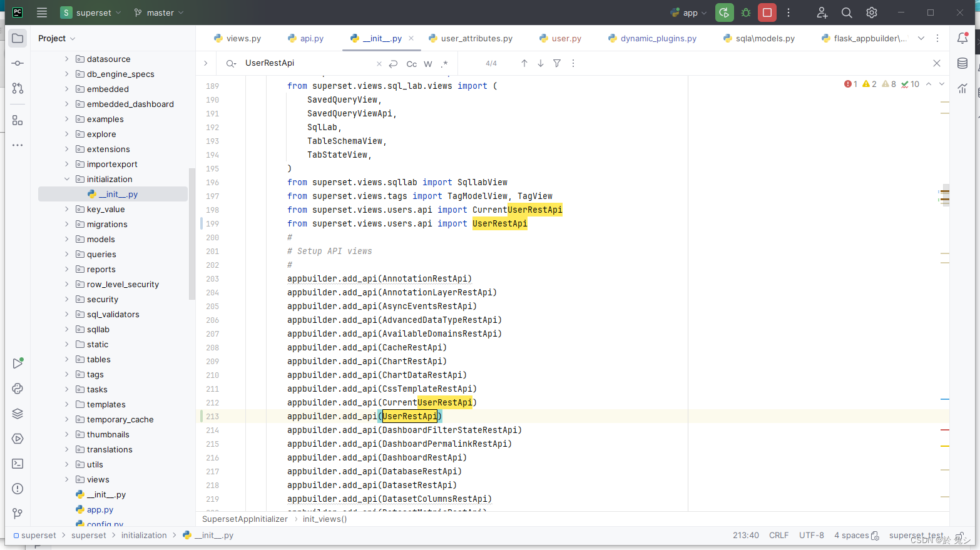
Task: Open the Problems tool window
Action: (18, 489)
